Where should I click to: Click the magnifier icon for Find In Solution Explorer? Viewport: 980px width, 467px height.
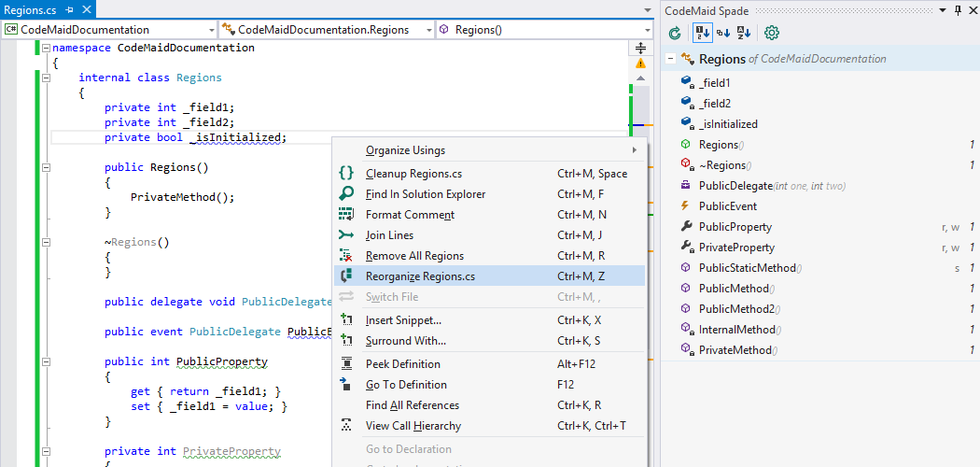pyautogui.click(x=346, y=193)
